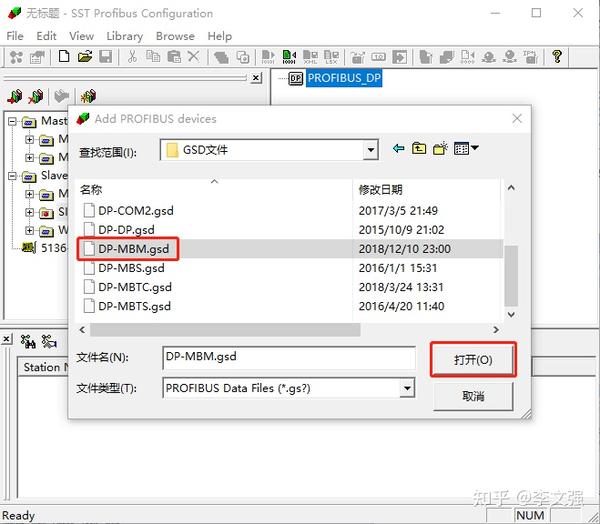Click the Paste clipboard icon

pos(174,57)
